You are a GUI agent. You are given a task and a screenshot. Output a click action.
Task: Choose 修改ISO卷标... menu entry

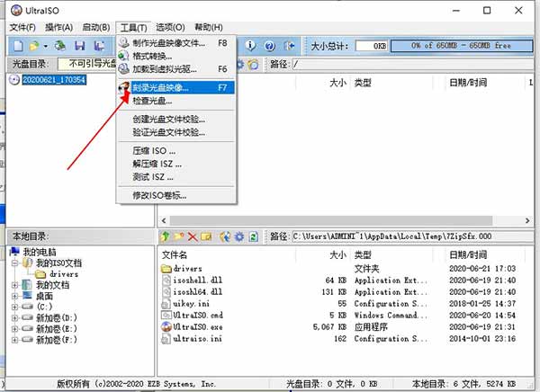[x=176, y=195]
